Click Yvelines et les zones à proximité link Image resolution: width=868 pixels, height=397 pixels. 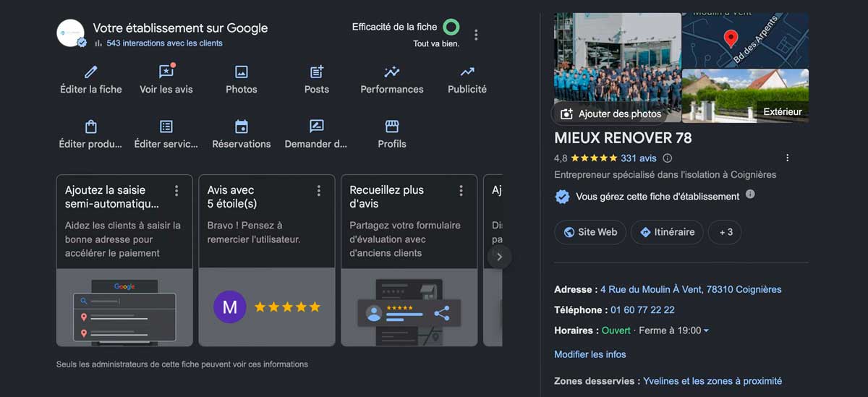click(x=712, y=381)
